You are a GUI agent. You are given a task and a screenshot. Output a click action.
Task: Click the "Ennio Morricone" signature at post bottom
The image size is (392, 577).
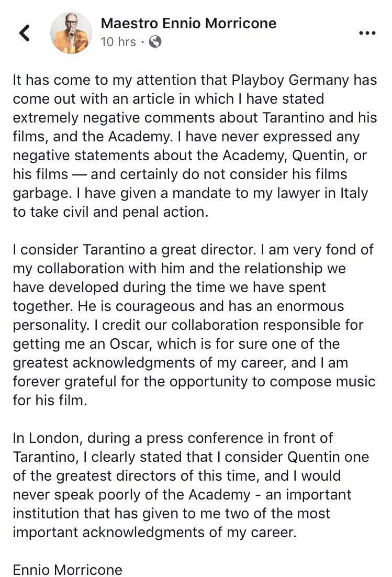68,569
